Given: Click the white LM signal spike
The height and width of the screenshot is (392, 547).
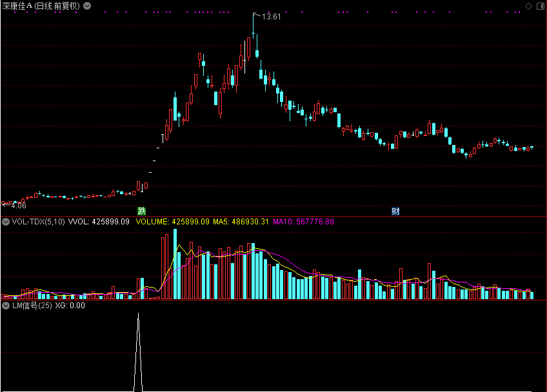Looking at the screenshot, I should [138, 352].
